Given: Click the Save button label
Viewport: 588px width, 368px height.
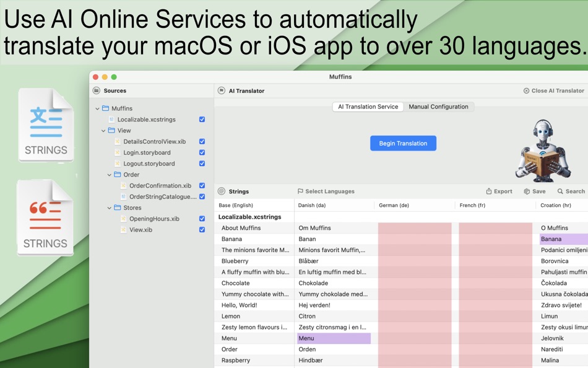Looking at the screenshot, I should point(539,191).
